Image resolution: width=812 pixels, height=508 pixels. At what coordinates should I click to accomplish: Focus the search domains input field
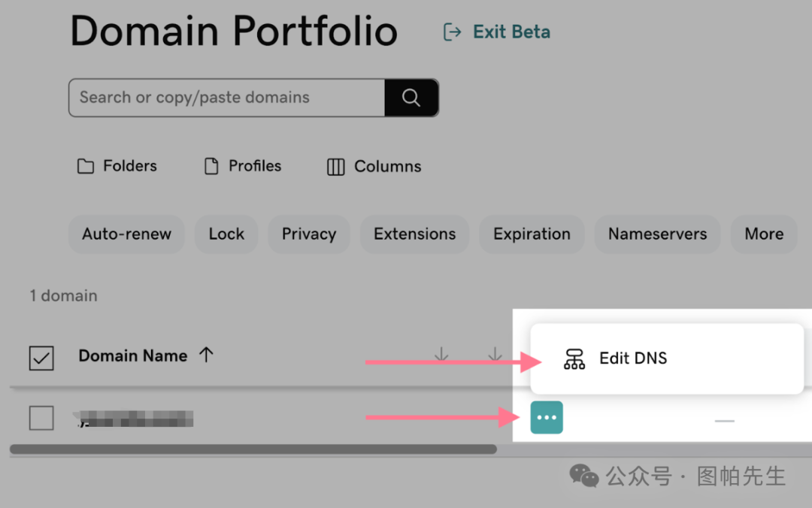[x=227, y=98]
